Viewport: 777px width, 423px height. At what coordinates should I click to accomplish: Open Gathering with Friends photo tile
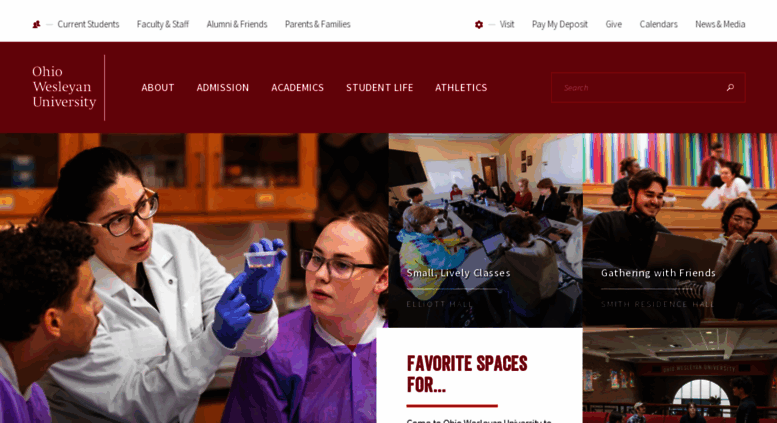coord(680,230)
